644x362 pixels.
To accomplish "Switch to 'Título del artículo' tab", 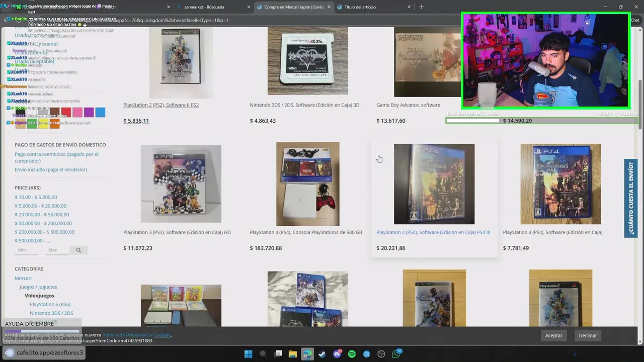I will click(374, 7).
